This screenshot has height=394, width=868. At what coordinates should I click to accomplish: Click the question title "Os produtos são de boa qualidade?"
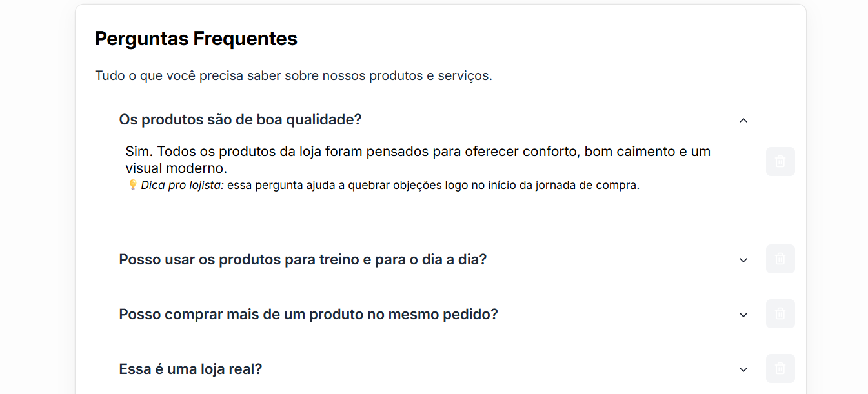coord(240,120)
